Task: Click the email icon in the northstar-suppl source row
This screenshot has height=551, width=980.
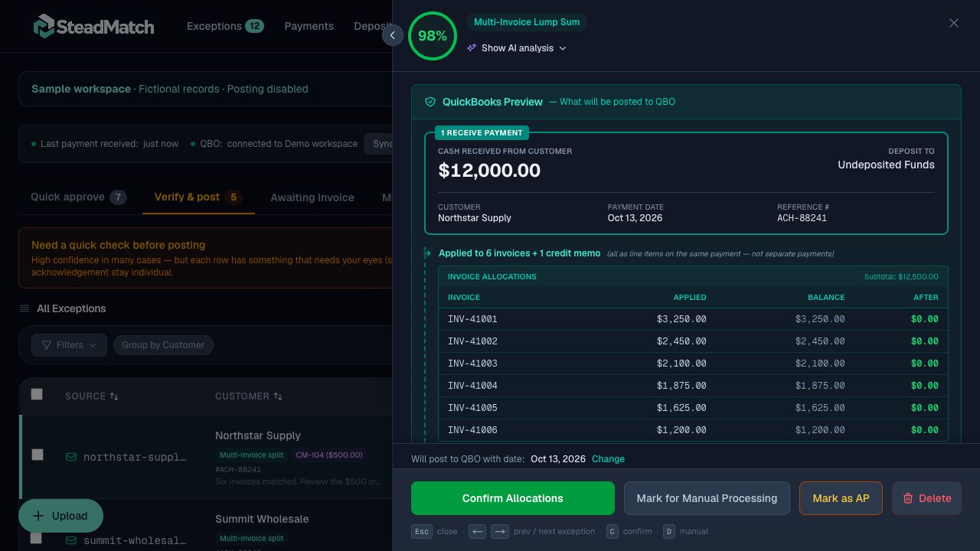Action: (x=71, y=457)
